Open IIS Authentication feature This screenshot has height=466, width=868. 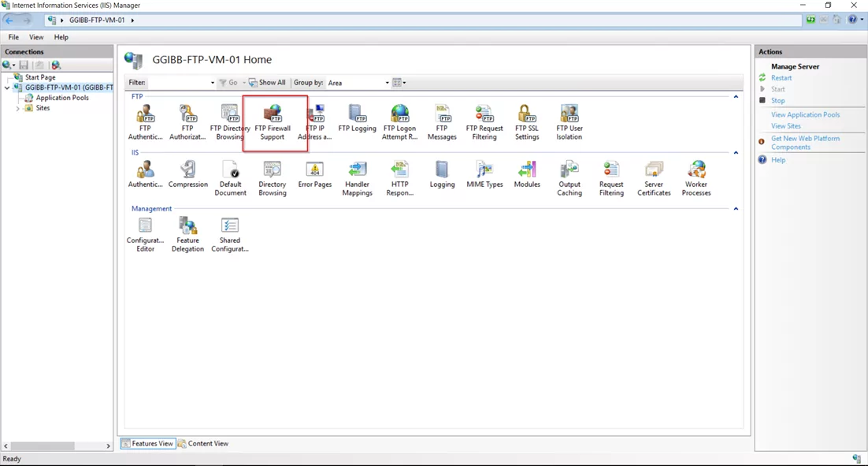(145, 174)
